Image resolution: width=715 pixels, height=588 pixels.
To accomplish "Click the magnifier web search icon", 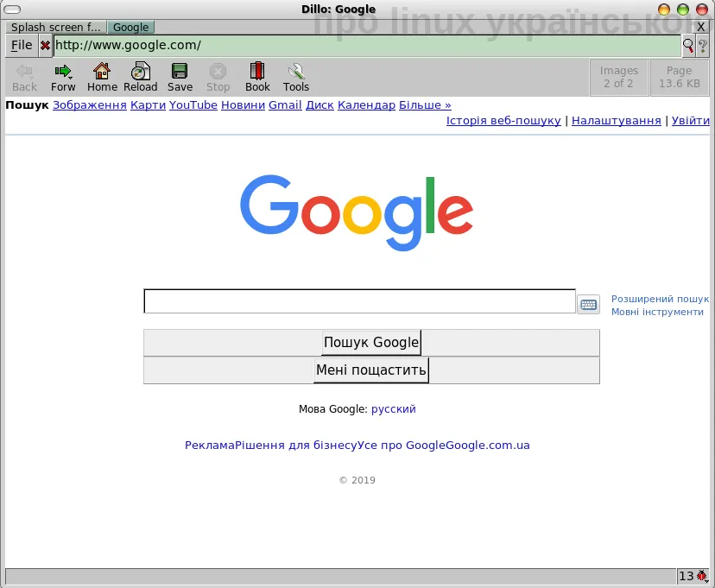I will point(688,46).
